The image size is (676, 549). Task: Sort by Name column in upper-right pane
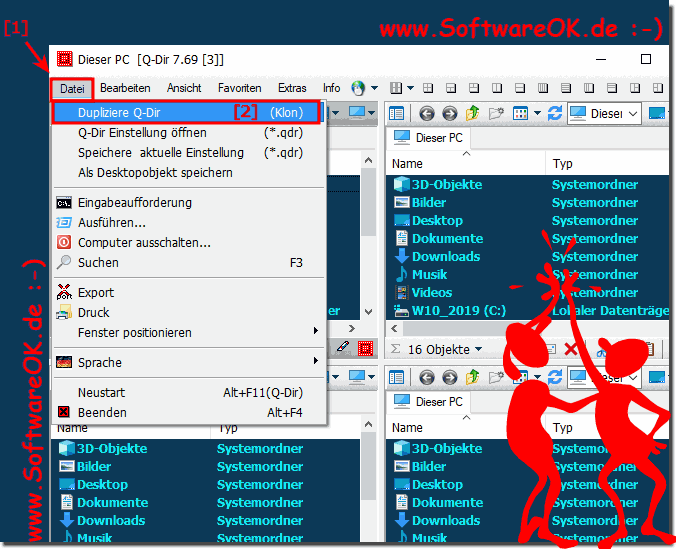click(x=466, y=163)
